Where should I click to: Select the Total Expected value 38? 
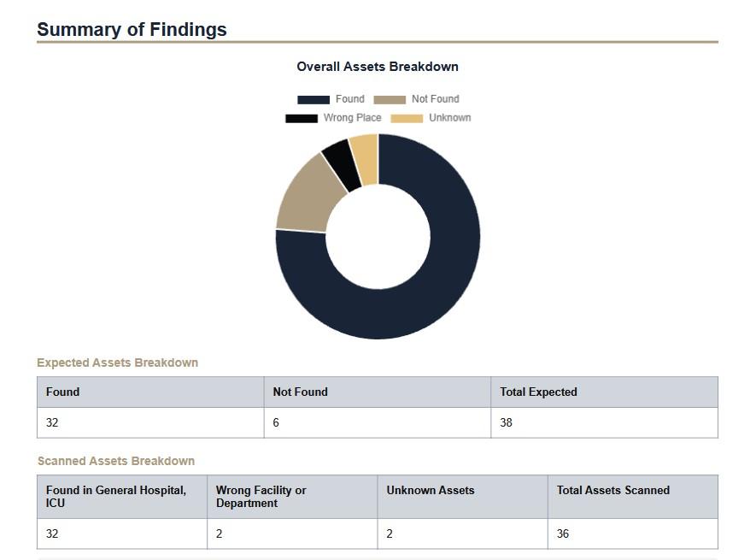(507, 422)
